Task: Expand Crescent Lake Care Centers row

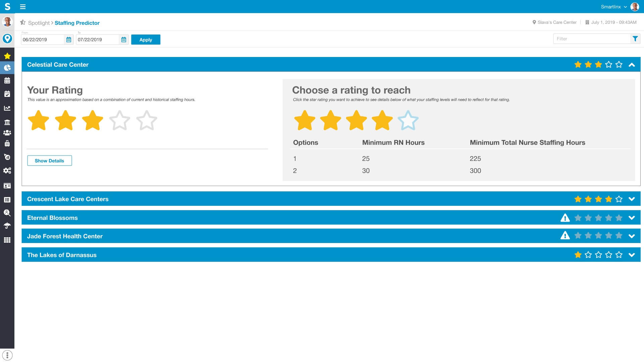Action: tap(632, 199)
